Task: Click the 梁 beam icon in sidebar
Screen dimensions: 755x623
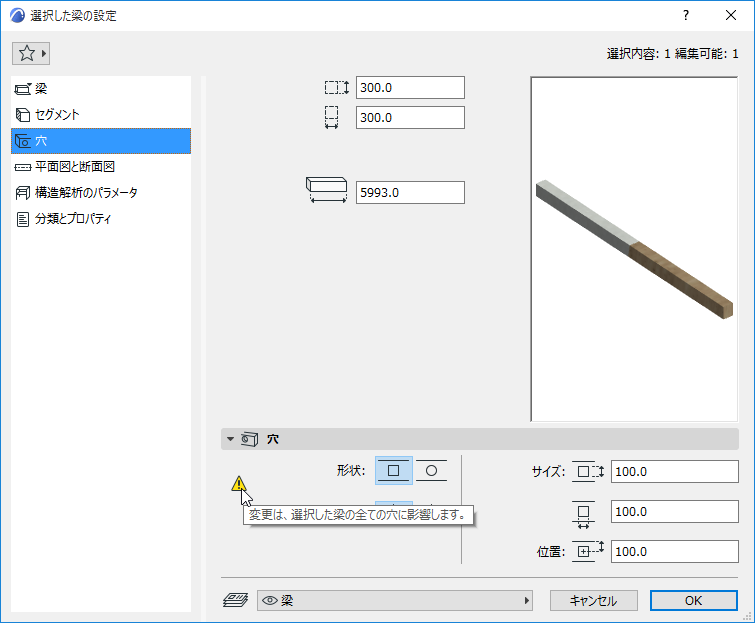Action: click(23, 89)
